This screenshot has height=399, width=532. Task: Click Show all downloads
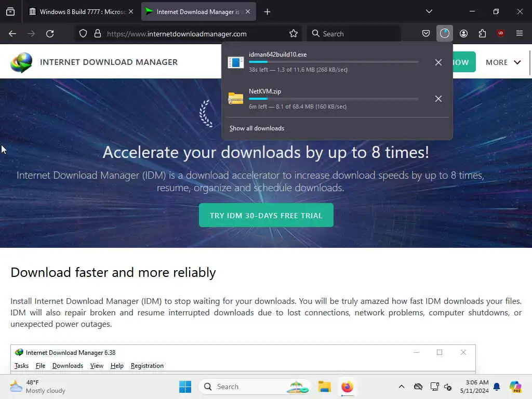tap(257, 128)
